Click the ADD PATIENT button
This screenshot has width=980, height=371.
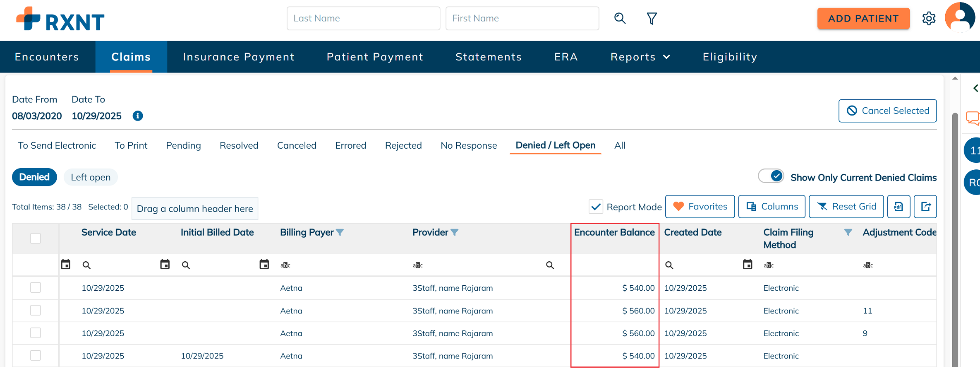863,18
